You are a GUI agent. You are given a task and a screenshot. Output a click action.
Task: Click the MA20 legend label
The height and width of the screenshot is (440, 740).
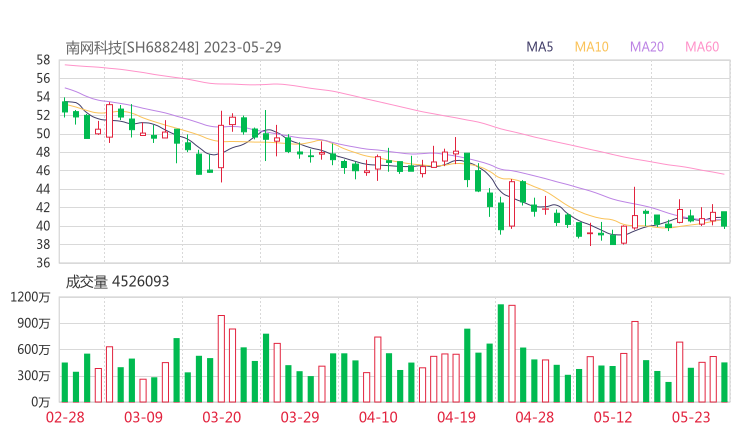(647, 47)
